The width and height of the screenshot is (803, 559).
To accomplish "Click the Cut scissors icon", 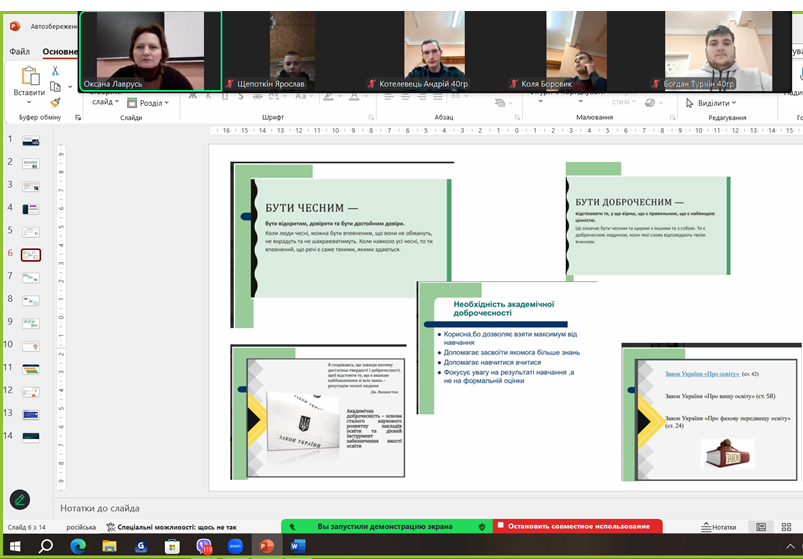I will (55, 71).
